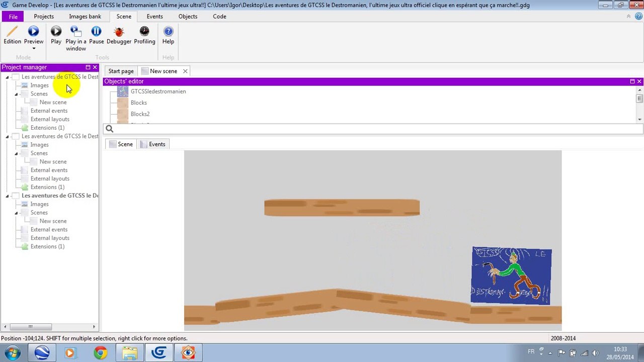Viewport: 644px width, 362px height.
Task: Open the Code ribbon tab
Action: [x=219, y=17]
